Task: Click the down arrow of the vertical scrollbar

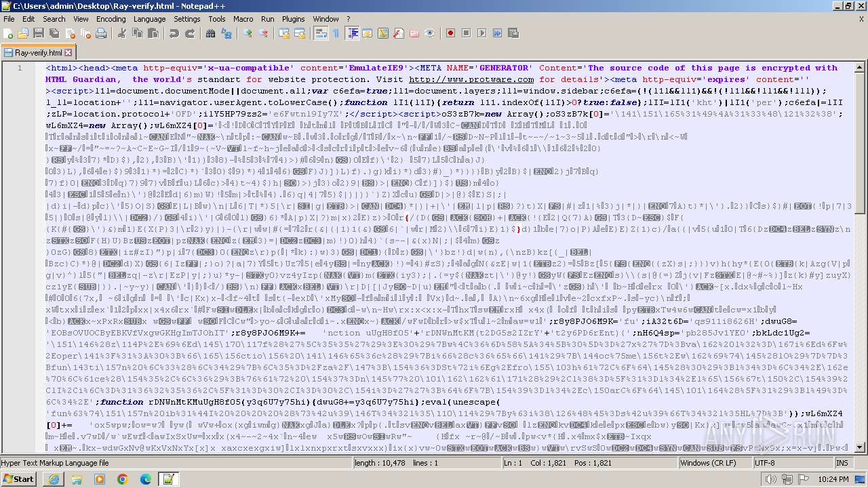Action: pyautogui.click(x=861, y=447)
